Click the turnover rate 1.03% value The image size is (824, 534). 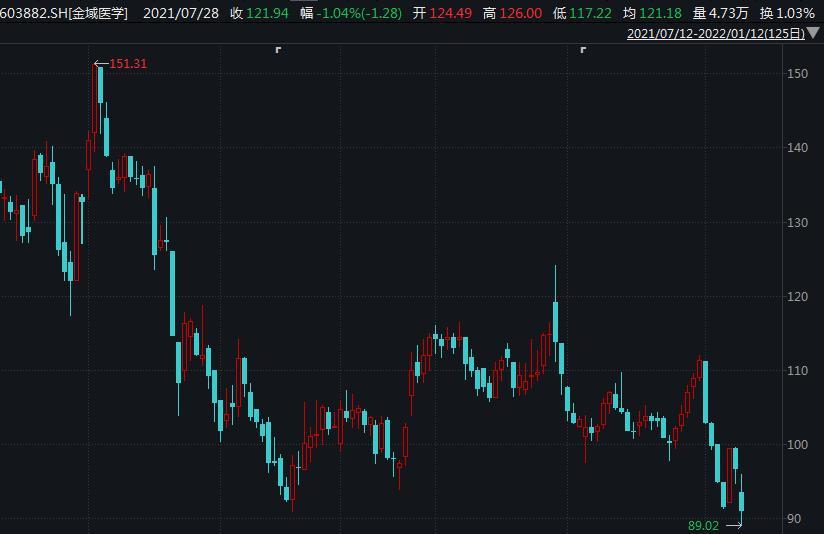pyautogui.click(x=796, y=13)
